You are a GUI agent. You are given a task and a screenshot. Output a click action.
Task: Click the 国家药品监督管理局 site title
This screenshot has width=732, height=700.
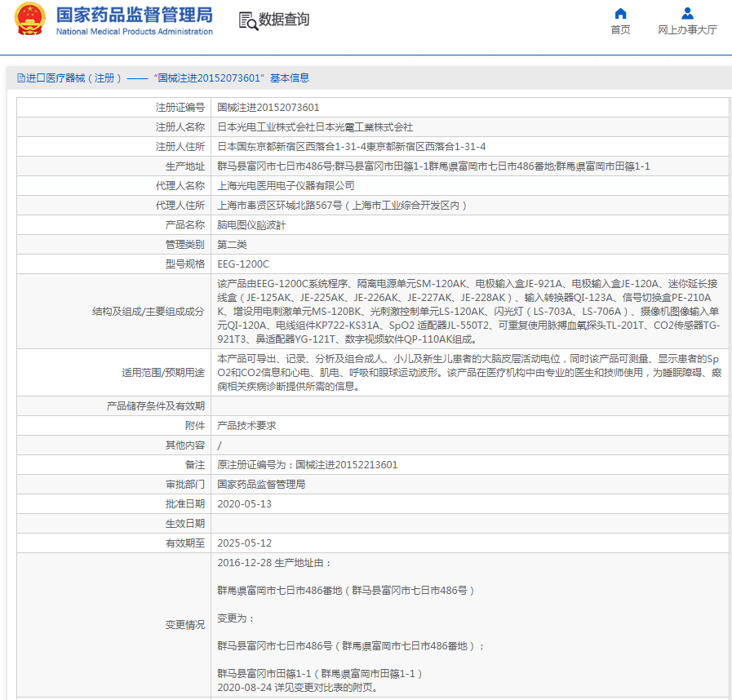click(x=134, y=15)
